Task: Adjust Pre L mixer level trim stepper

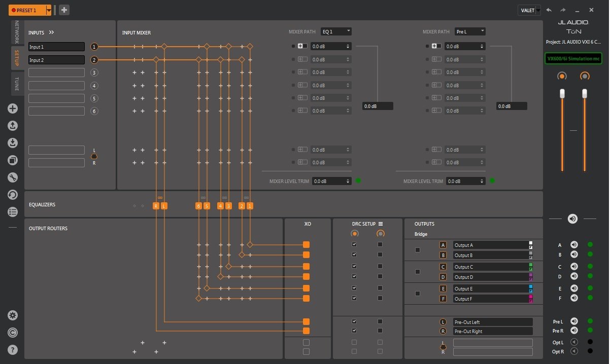Action: [x=482, y=181]
